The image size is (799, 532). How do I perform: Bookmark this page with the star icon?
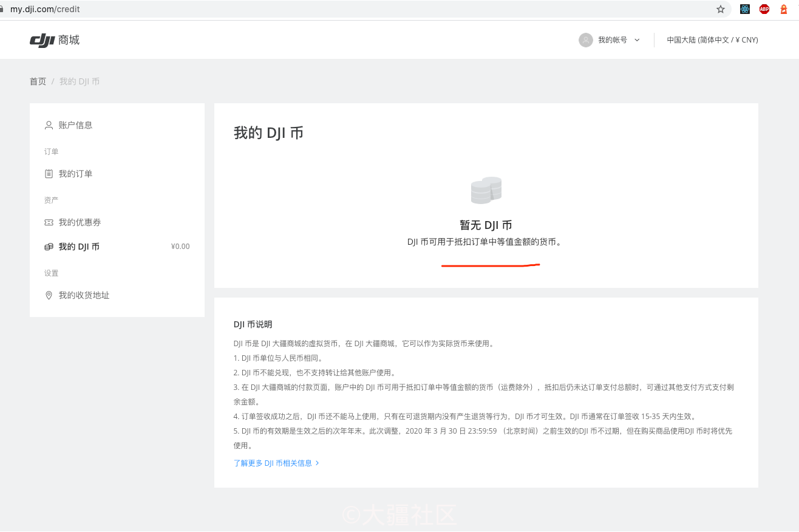coord(721,9)
